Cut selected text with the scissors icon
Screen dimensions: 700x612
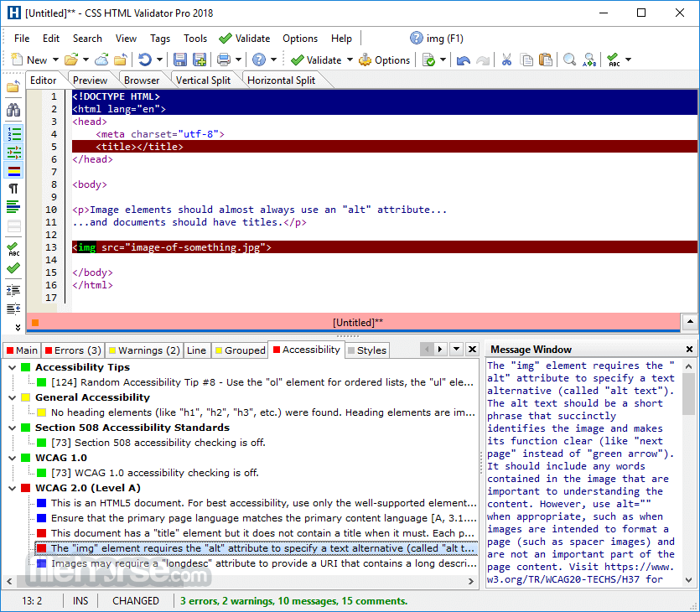[x=508, y=60]
